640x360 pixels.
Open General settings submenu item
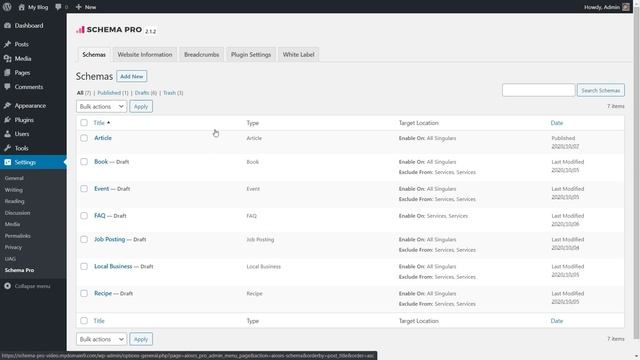[x=14, y=178]
